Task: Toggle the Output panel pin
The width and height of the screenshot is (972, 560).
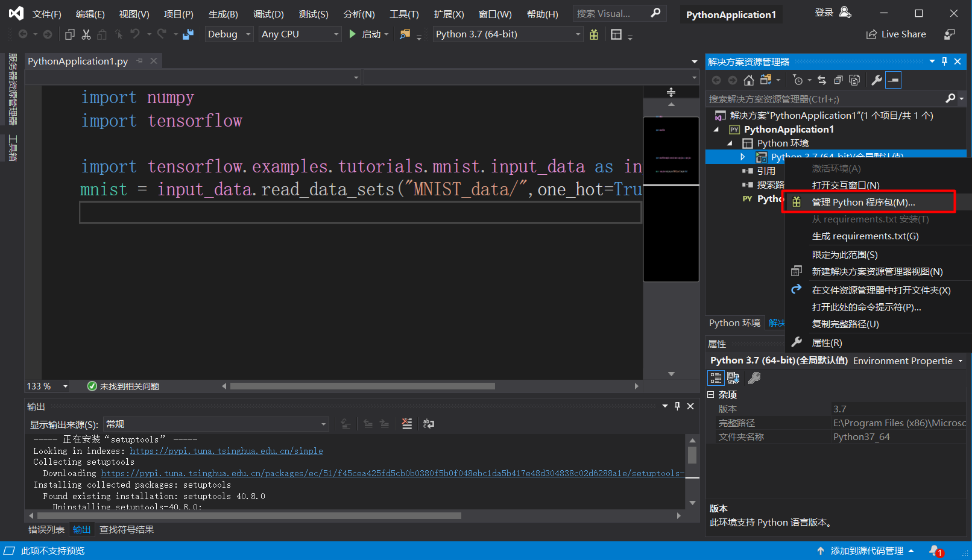Action: click(677, 406)
